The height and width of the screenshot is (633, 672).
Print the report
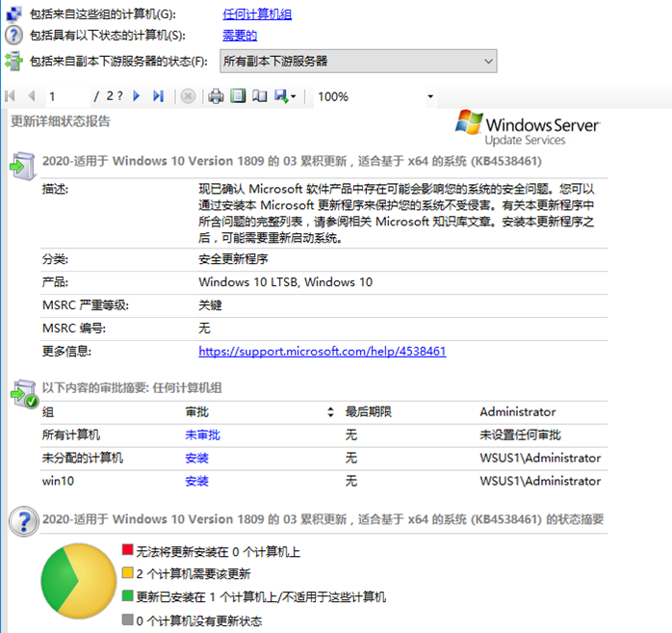pyautogui.click(x=216, y=96)
